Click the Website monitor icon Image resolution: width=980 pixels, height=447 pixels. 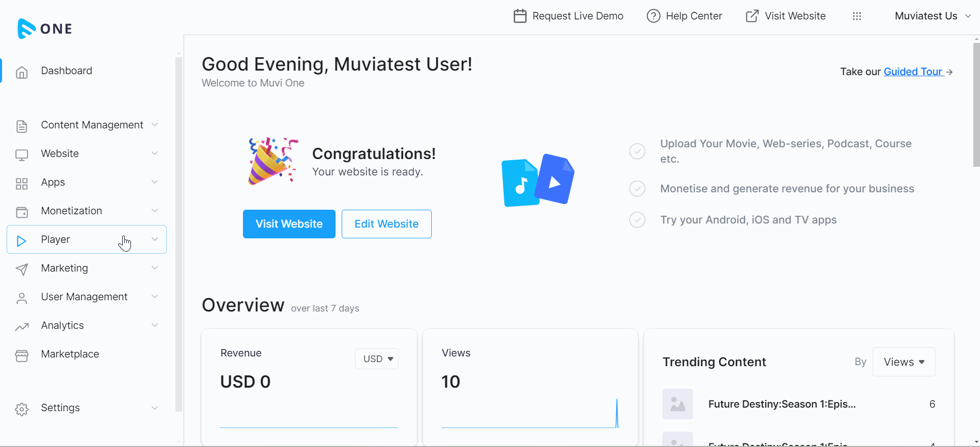[21, 155]
